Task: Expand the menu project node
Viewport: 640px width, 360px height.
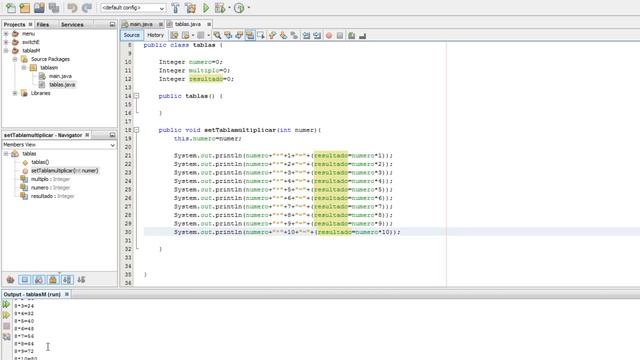Action: click(6, 33)
